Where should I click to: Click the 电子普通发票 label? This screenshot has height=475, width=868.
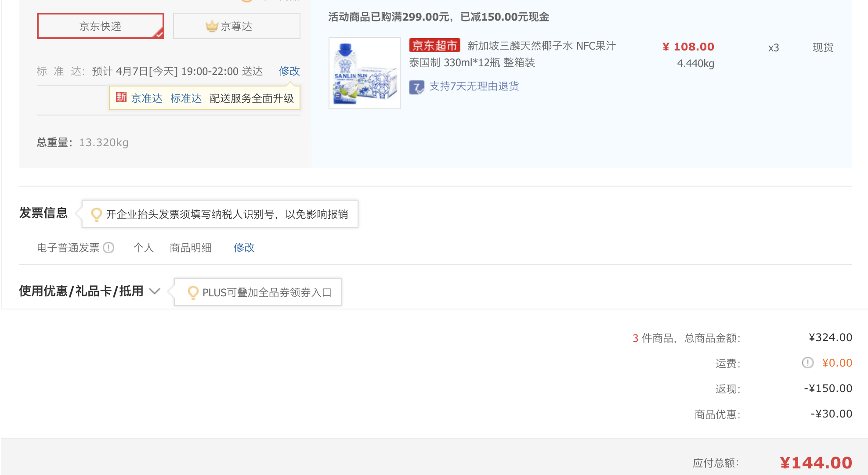69,248
